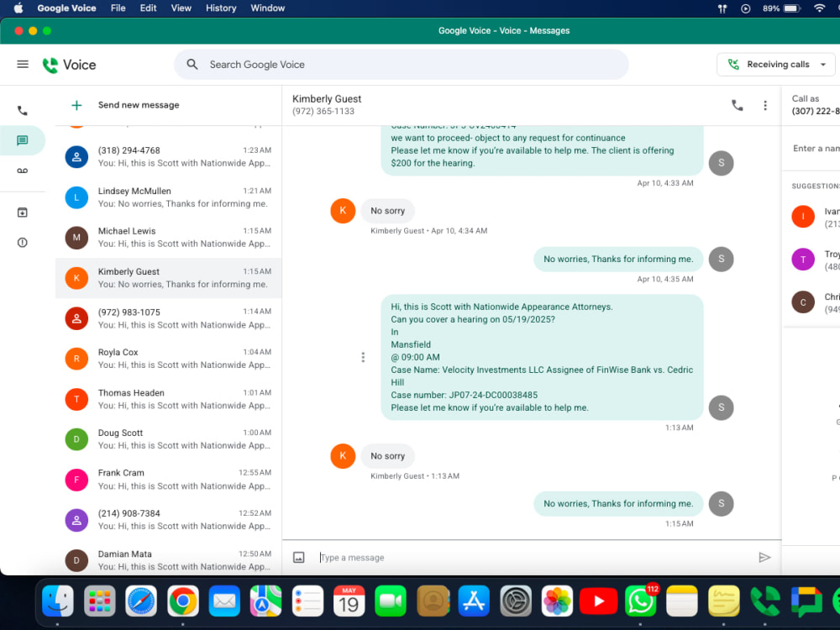This screenshot has height=630, width=840.
Task: Open (972) 983-1075 conversation
Action: click(x=168, y=318)
